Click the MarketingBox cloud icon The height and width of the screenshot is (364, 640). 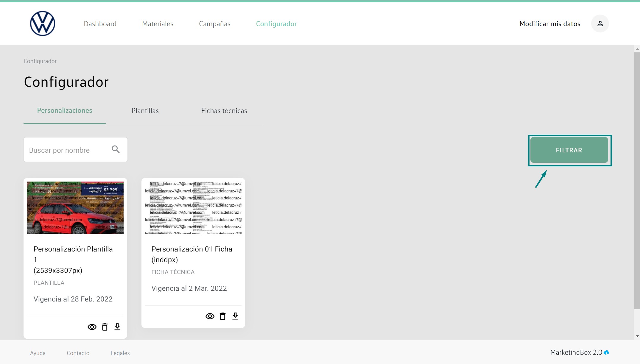coord(606,353)
